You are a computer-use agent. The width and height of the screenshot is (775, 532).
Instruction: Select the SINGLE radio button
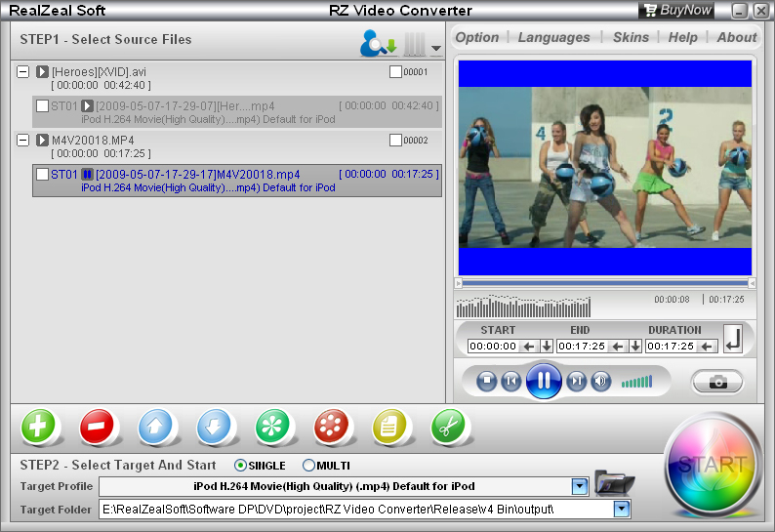[x=241, y=466]
